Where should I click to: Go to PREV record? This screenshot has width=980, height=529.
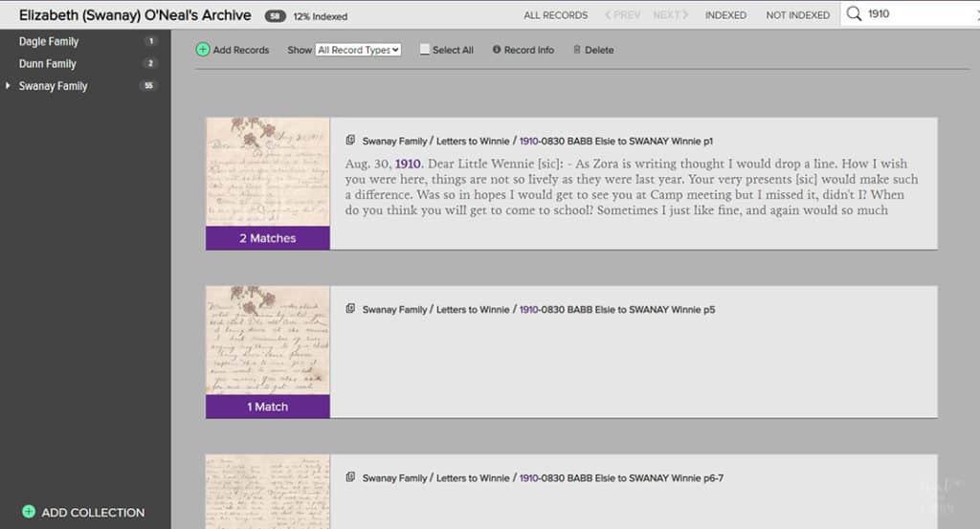point(622,15)
